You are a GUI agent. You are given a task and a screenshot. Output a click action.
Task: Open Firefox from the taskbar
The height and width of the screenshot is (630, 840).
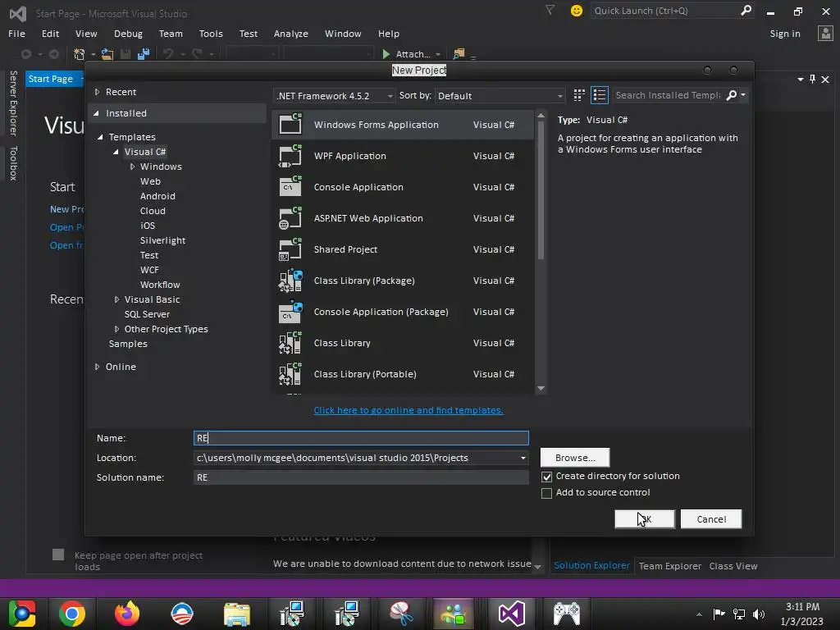tap(127, 614)
